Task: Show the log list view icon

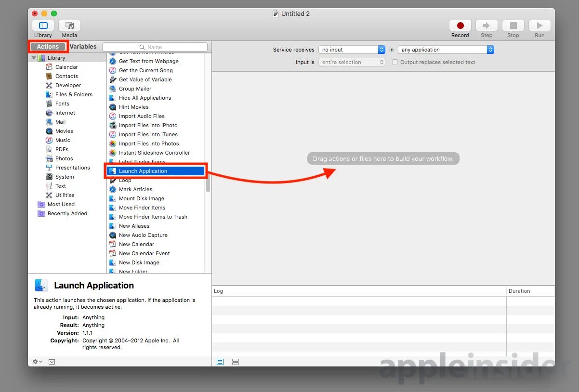Action: pyautogui.click(x=220, y=362)
